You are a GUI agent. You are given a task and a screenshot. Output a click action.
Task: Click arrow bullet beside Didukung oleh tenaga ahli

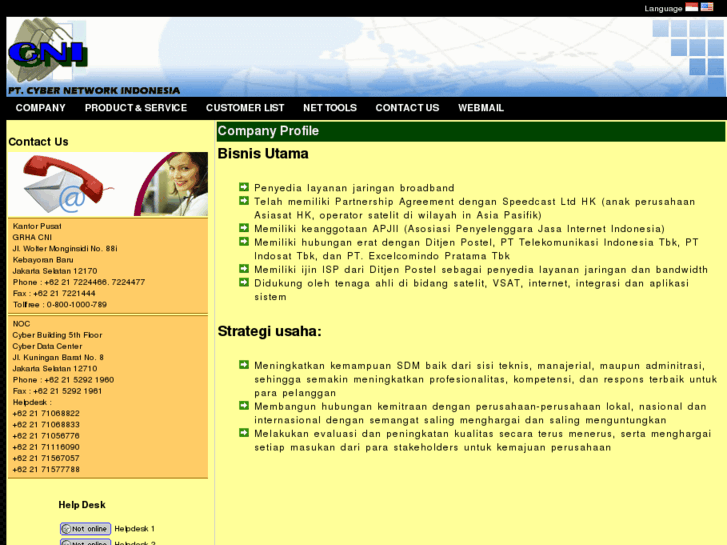(244, 282)
